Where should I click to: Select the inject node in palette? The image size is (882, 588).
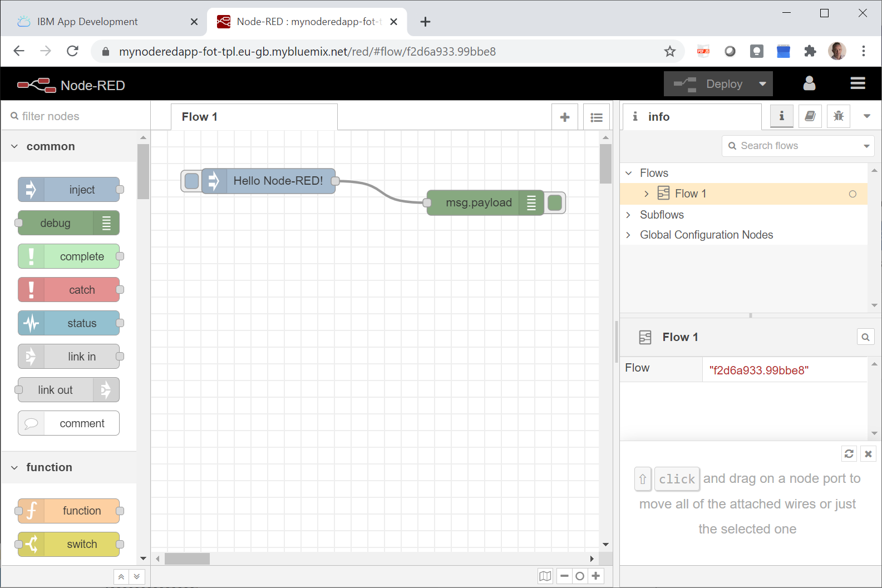69,190
